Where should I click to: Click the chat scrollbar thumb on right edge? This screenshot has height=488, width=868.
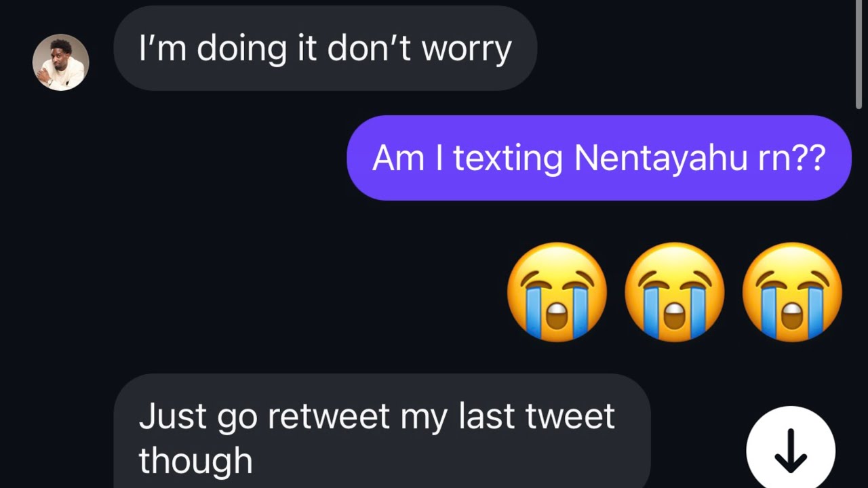point(859,54)
